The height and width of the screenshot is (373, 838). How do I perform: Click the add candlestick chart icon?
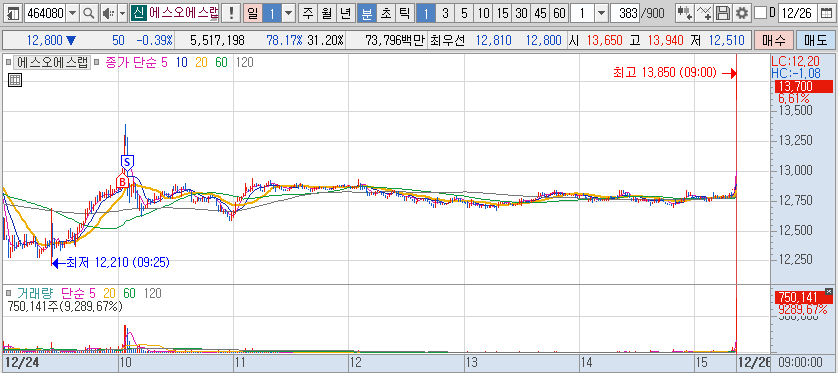pos(684,14)
